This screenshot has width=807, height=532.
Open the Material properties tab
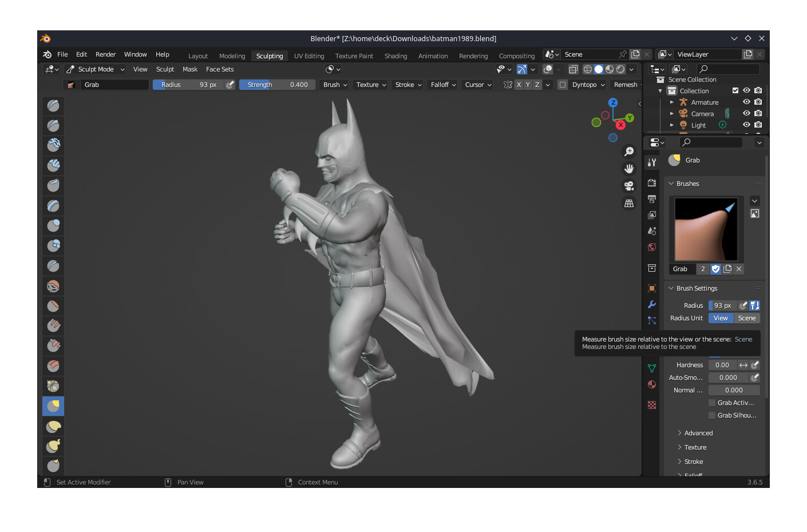coord(652,384)
